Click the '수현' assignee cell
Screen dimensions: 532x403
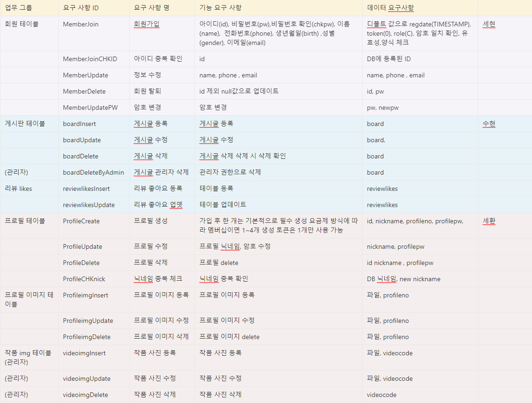(505, 124)
